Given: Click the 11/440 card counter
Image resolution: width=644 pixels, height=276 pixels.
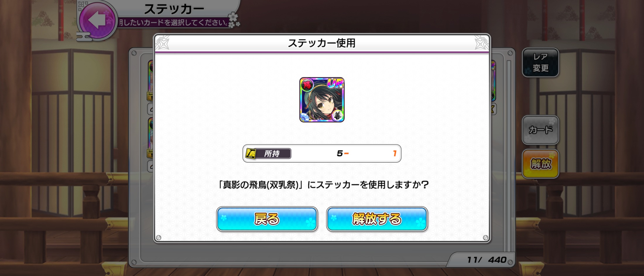Looking at the screenshot, I should pos(487,260).
